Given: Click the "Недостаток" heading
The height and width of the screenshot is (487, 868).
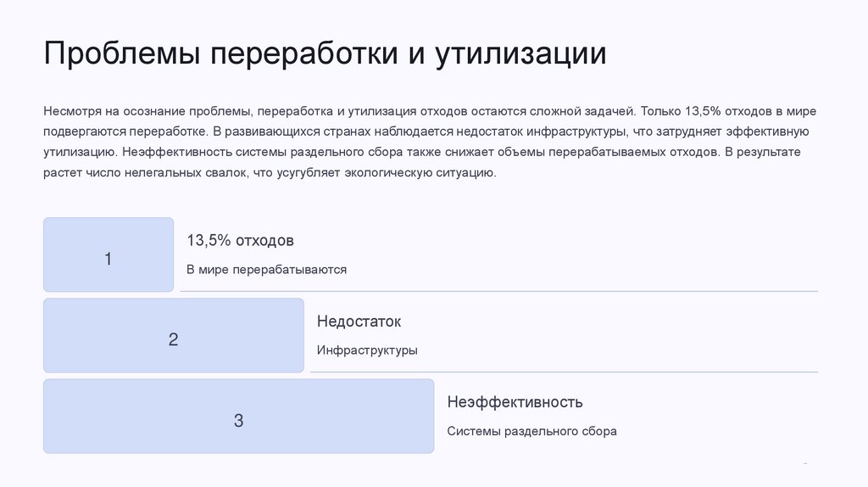Looking at the screenshot, I should pos(359,322).
